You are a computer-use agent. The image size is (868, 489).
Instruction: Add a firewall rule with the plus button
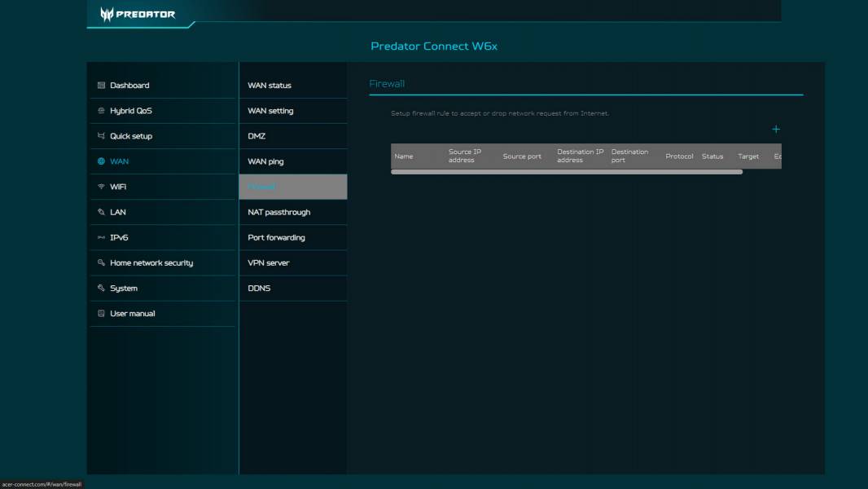775,129
